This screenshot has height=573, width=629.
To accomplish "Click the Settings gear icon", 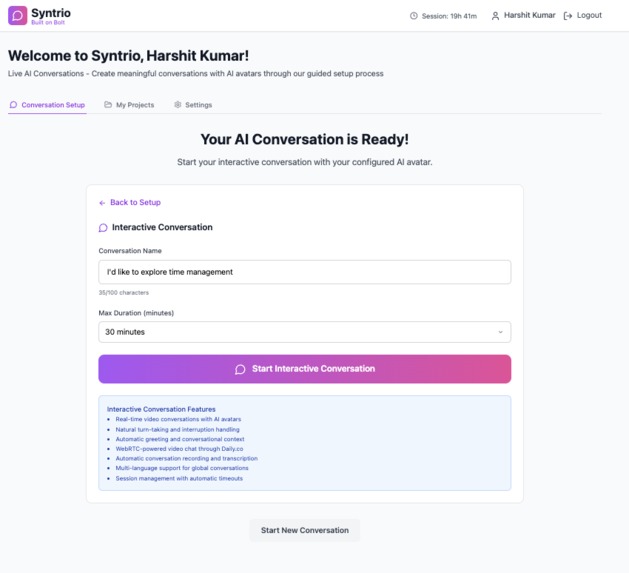I will tap(178, 105).
